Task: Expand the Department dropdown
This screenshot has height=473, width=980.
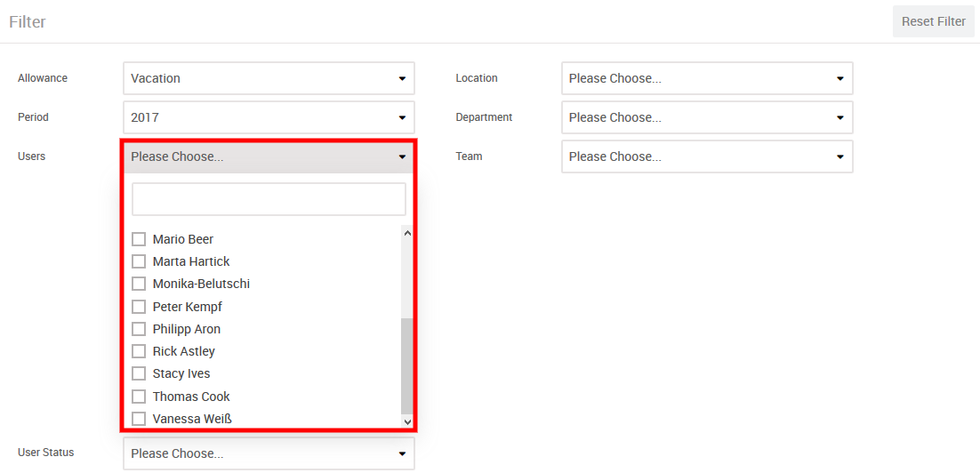Action: pyautogui.click(x=707, y=117)
